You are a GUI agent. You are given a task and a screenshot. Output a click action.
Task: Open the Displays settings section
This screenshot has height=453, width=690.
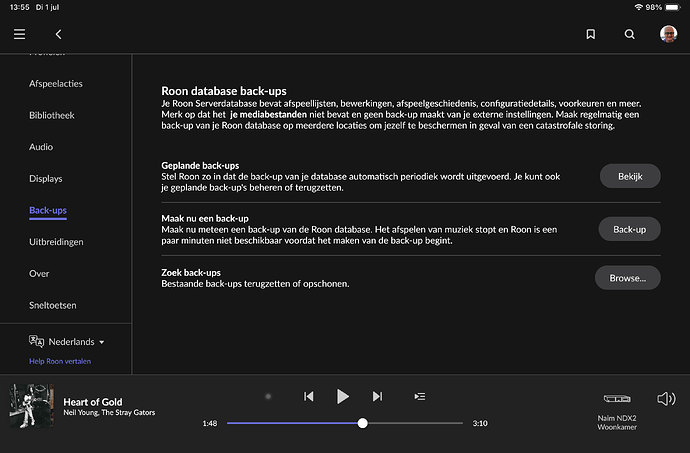click(x=46, y=179)
